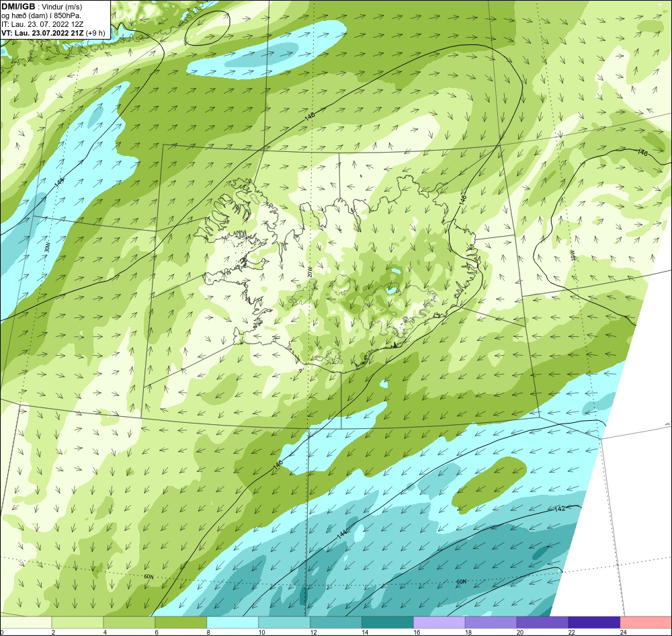Click the '142' height contour label
Screen dimensions: 672x636
(x=559, y=509)
